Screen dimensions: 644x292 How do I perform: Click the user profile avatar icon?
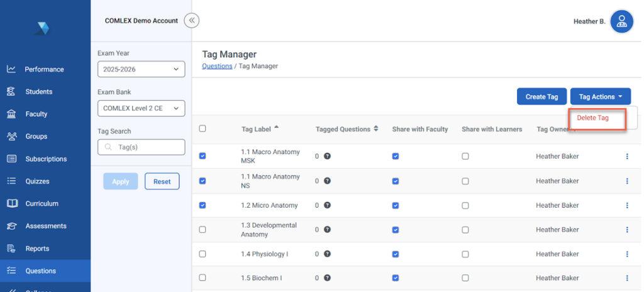[x=621, y=22]
